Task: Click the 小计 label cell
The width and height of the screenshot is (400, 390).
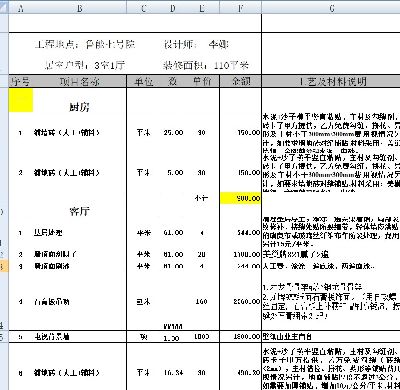Action: coord(202,198)
